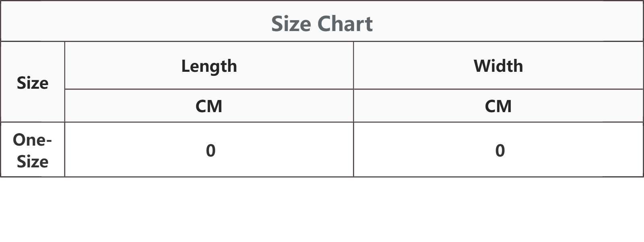Click the Length value "0" cell
644x242 pixels.
pos(211,150)
